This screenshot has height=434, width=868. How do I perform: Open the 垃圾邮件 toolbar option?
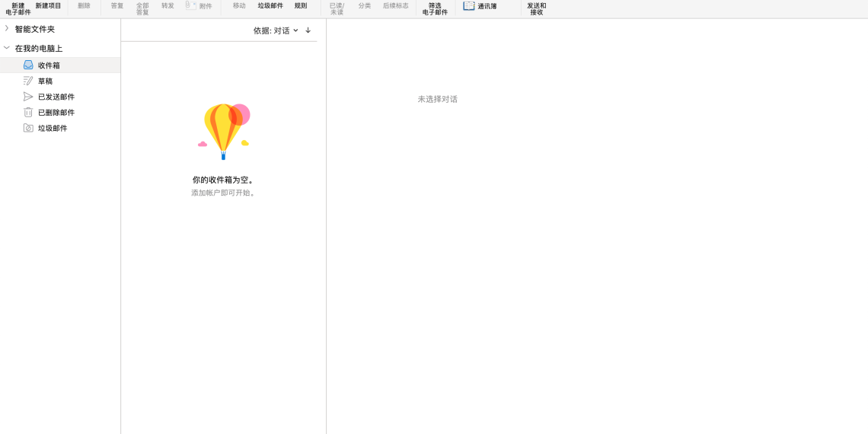point(270,6)
